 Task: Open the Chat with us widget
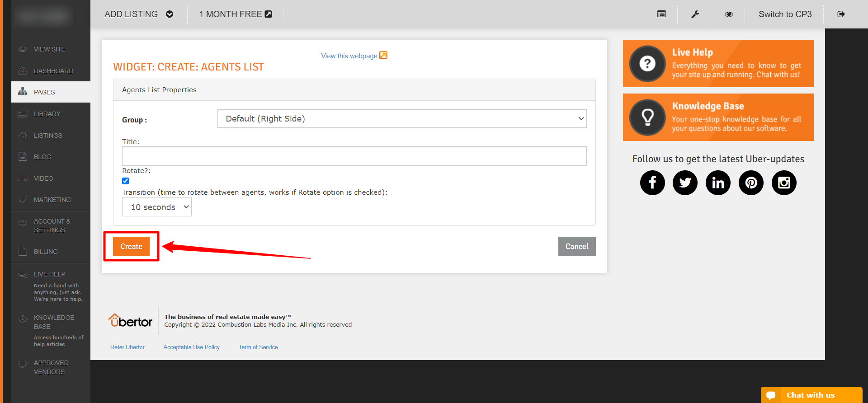coord(811,395)
